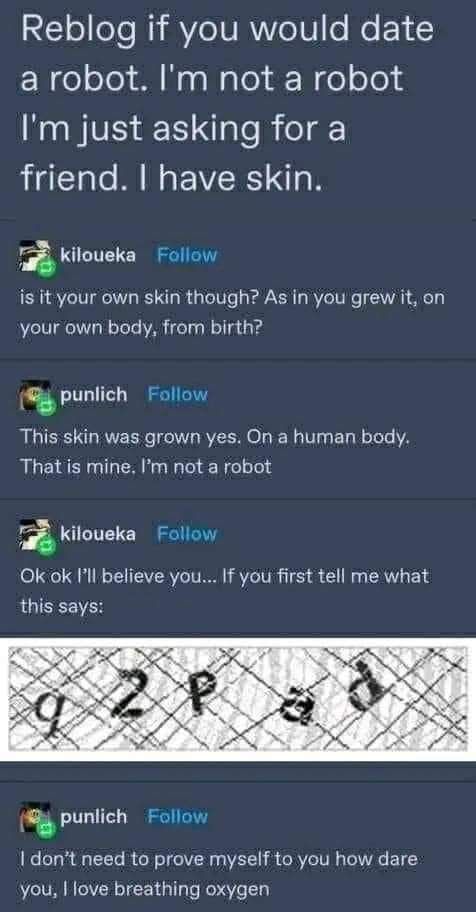Open punlich username above "I don't need to prove"
Screen dimensions: 476x912
[94, 817]
